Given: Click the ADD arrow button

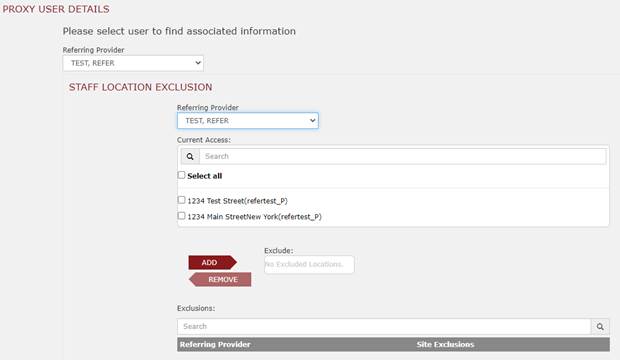Looking at the screenshot, I should coord(212,263).
